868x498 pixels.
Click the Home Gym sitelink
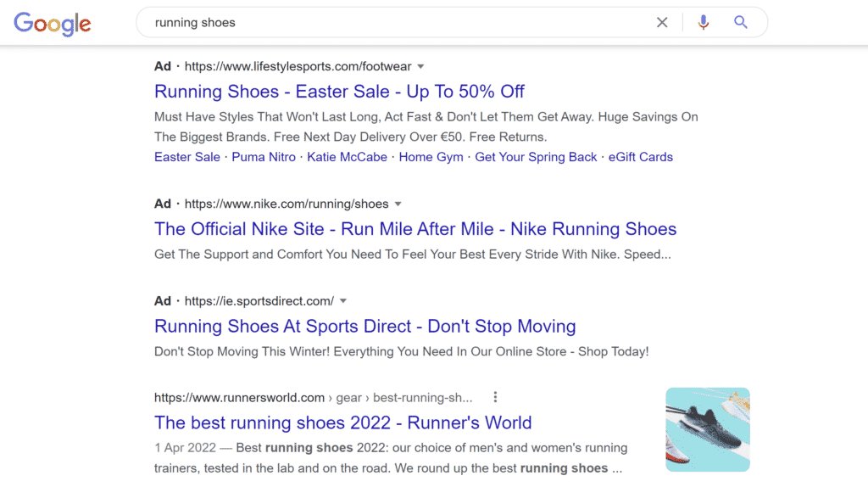(x=431, y=157)
